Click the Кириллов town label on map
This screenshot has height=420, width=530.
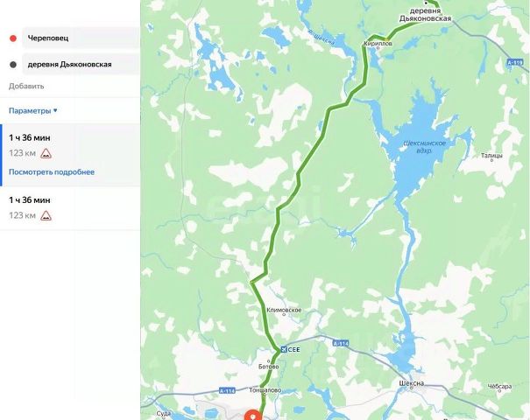378,44
